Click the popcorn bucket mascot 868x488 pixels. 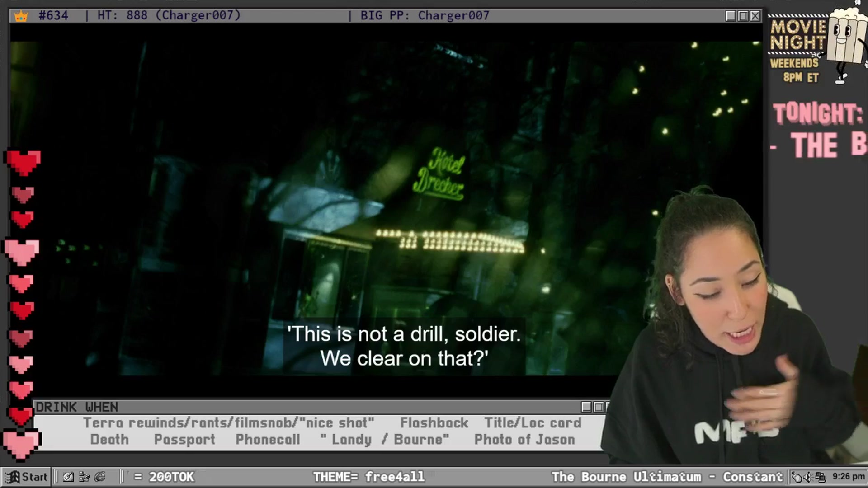846,43
